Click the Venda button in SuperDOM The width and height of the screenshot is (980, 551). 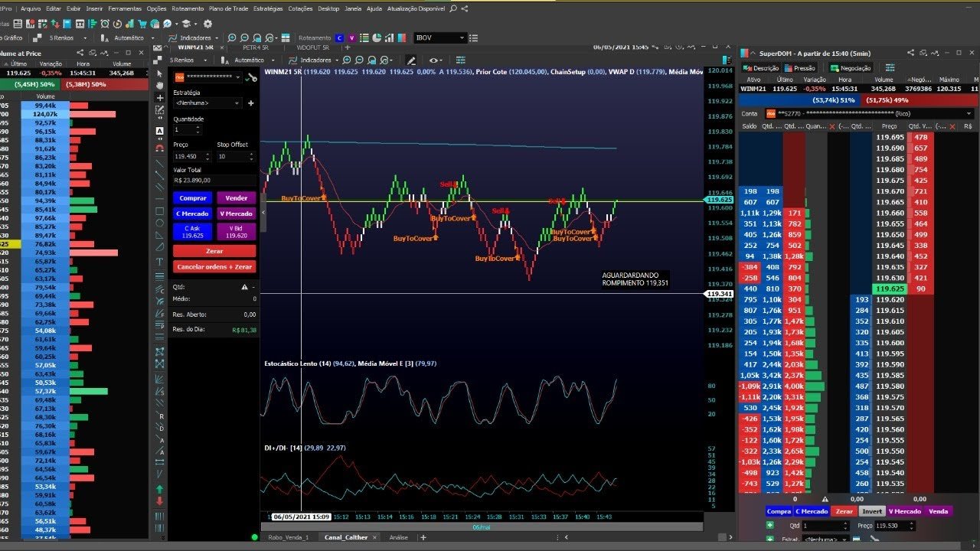[938, 511]
